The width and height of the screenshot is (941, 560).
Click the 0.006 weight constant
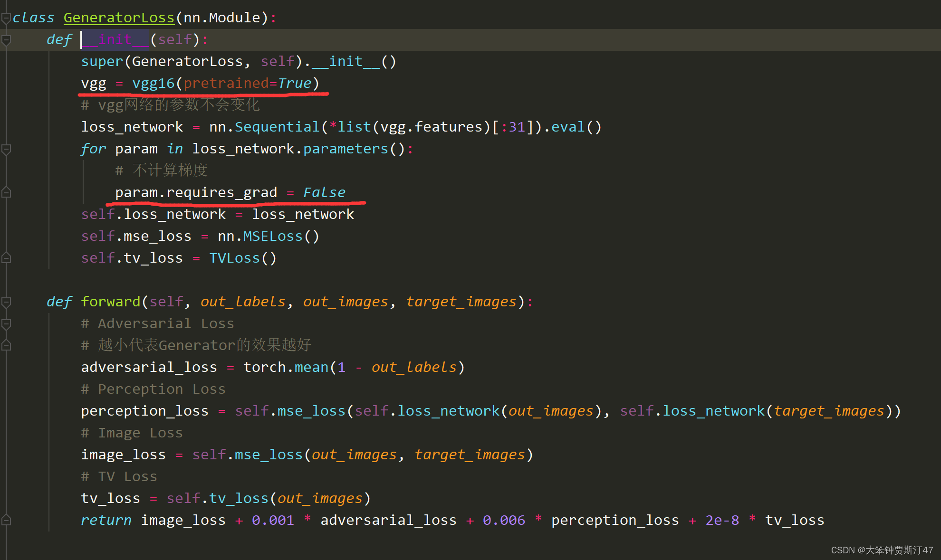[x=504, y=521]
